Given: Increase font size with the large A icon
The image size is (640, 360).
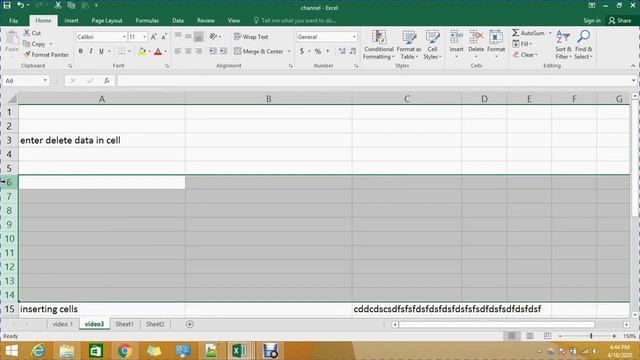Looking at the screenshot, I should [x=153, y=37].
